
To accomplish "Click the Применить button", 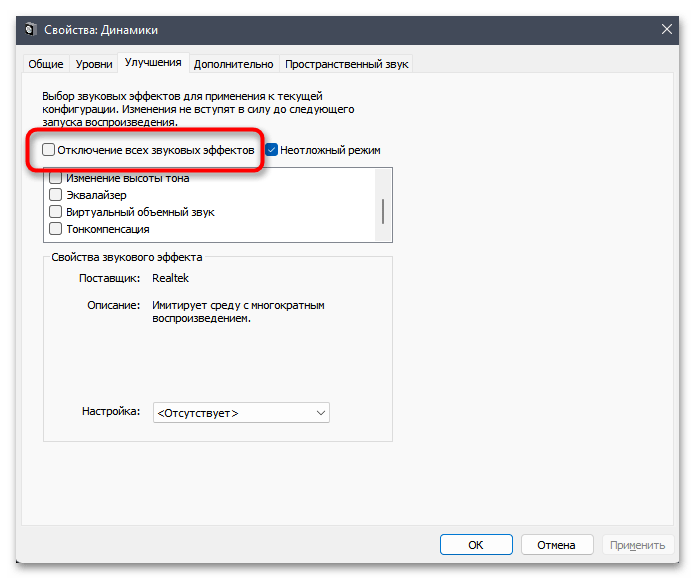I will 637,544.
